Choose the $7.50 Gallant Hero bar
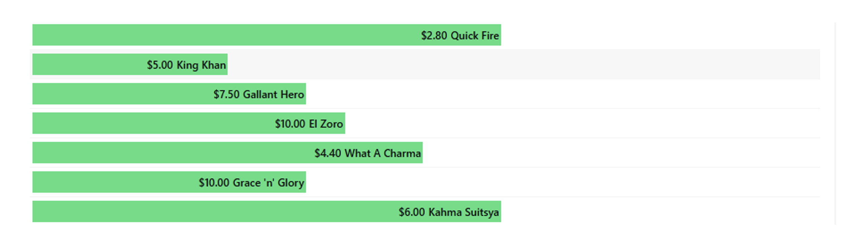The image size is (868, 236). tap(169, 94)
